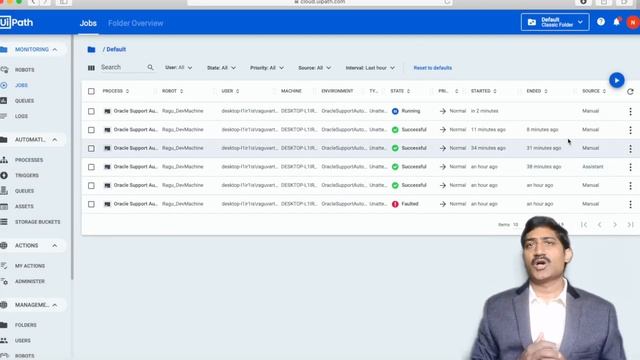The height and width of the screenshot is (360, 640).
Task: Click the Running state icon
Action: point(395,111)
